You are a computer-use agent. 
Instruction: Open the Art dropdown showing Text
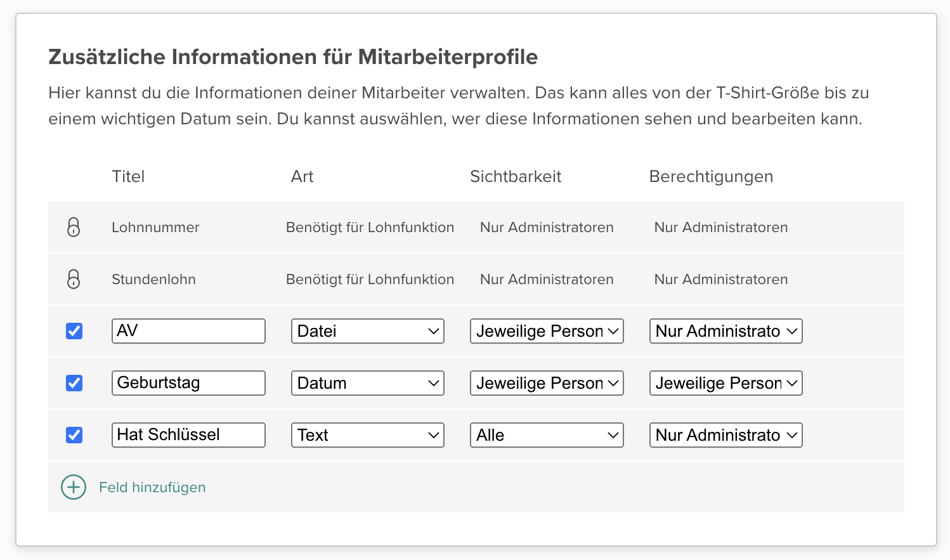pyautogui.click(x=368, y=435)
